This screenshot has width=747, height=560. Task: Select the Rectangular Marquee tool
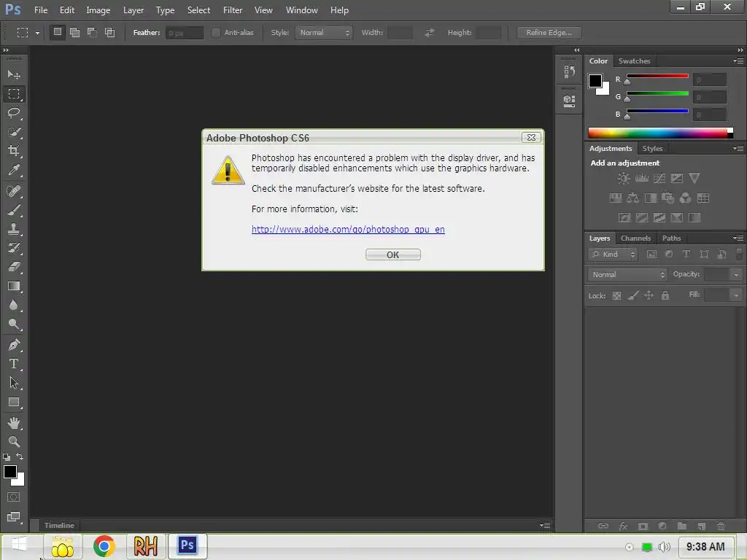pos(14,94)
